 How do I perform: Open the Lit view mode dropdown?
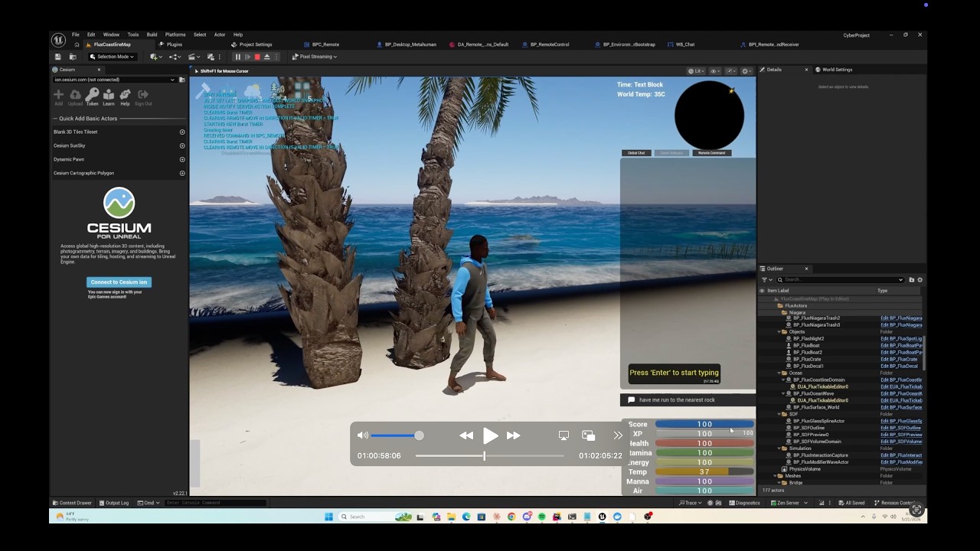point(695,71)
